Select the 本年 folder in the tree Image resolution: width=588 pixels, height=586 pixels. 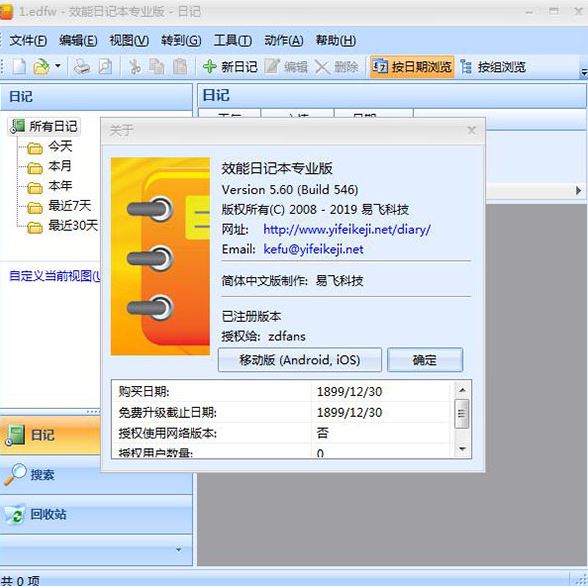coord(60,186)
